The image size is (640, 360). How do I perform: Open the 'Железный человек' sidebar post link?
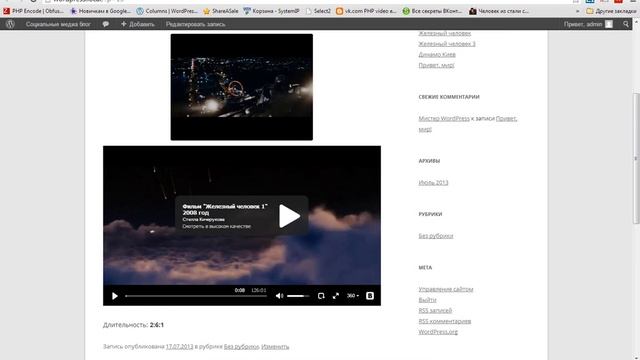[x=444, y=33]
